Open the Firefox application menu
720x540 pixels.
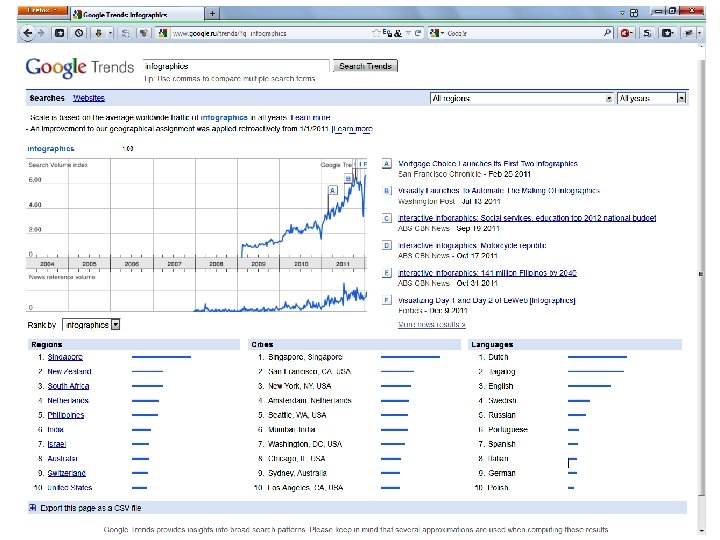click(x=42, y=10)
